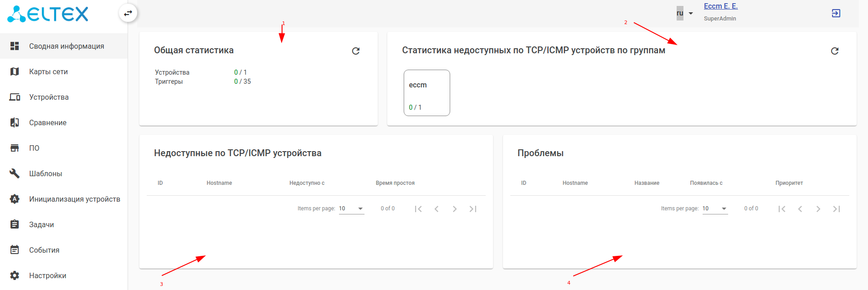
Task: Click the store icon for ПО
Action: tap(15, 148)
